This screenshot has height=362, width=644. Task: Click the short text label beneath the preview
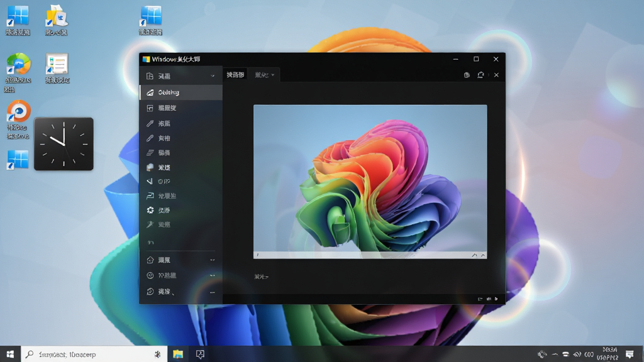click(261, 277)
